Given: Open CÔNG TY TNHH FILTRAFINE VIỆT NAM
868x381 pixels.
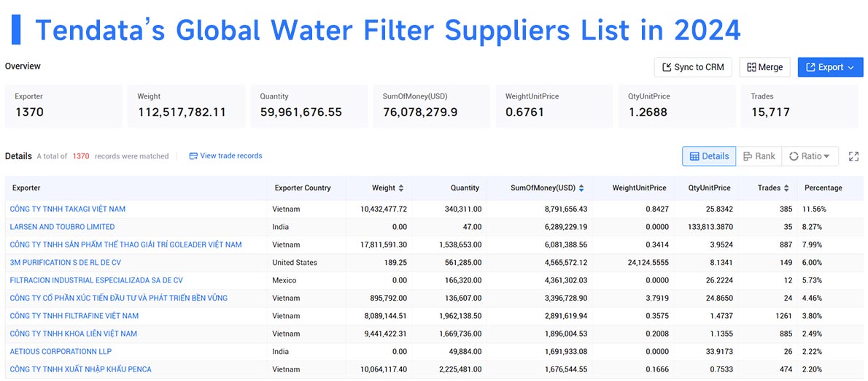Looking at the screenshot, I should click(x=74, y=315).
